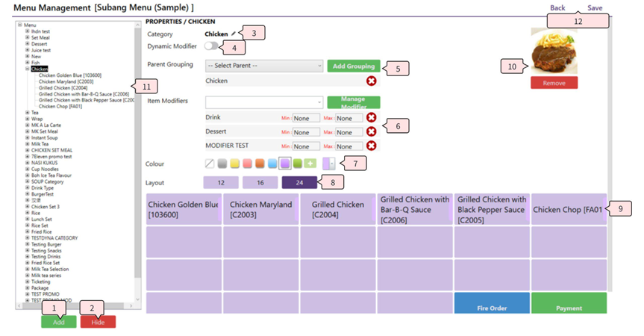This screenshot has width=644, height=336.
Task: Toggle the Dynamic Modifier switch
Action: tap(212, 46)
